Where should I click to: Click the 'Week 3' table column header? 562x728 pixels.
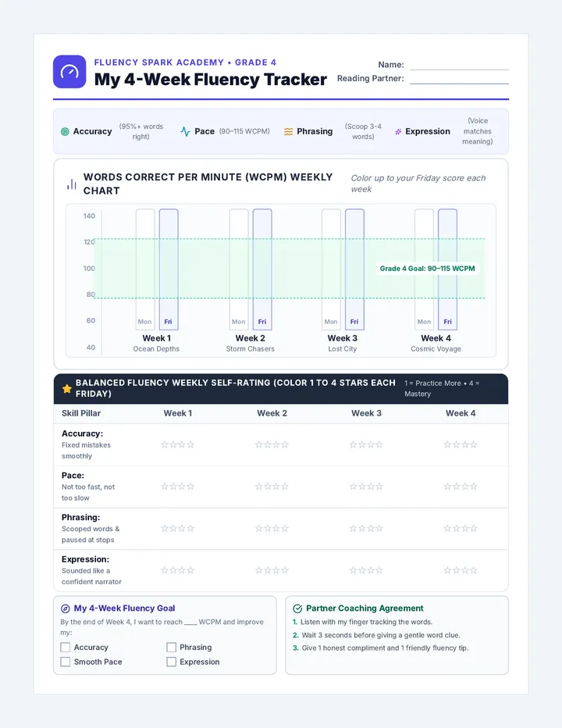click(x=366, y=413)
